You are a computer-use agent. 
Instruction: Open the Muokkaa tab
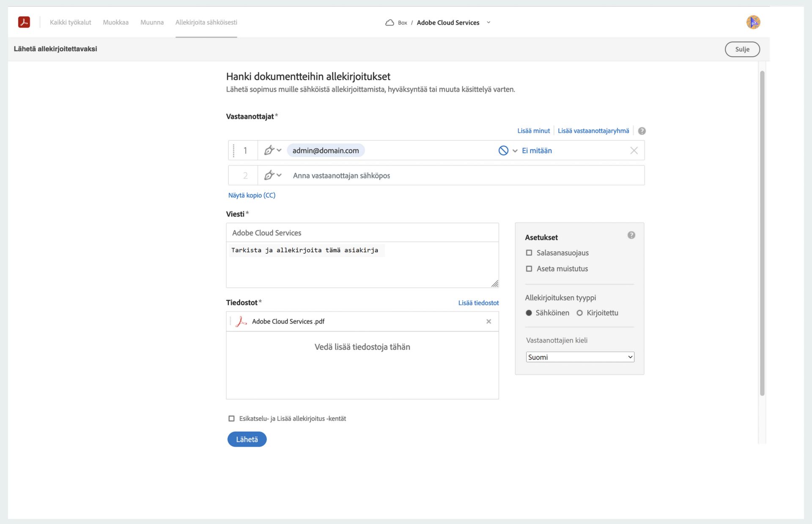[x=115, y=22]
